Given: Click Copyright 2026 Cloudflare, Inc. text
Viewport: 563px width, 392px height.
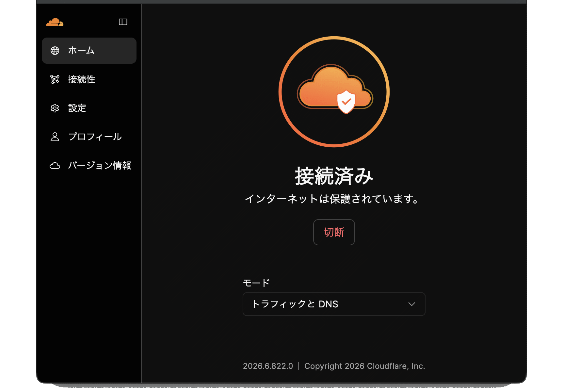Looking at the screenshot, I should (x=365, y=366).
